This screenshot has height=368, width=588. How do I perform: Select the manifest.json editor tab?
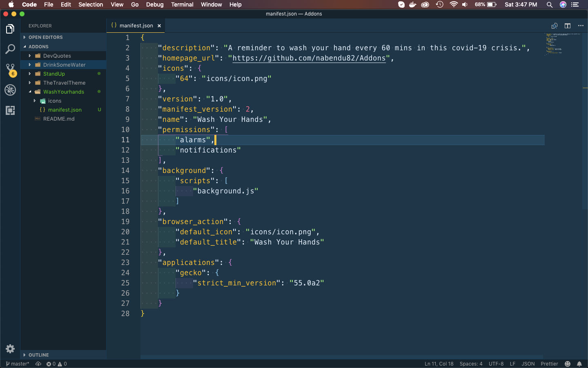point(136,26)
